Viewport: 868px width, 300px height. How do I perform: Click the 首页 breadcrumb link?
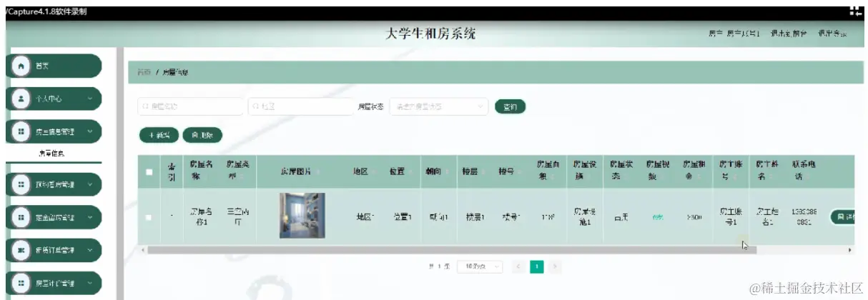point(144,72)
